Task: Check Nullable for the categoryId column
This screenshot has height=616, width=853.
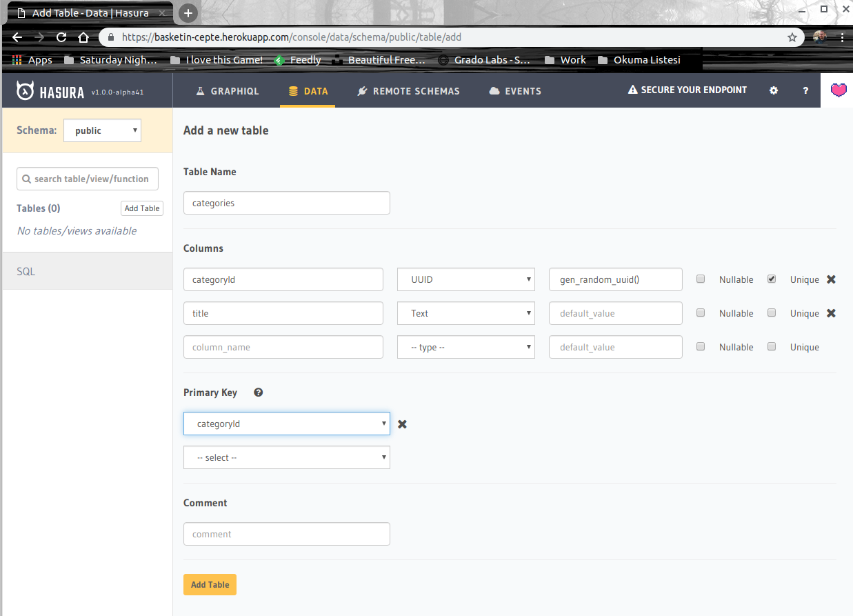Action: click(x=701, y=279)
